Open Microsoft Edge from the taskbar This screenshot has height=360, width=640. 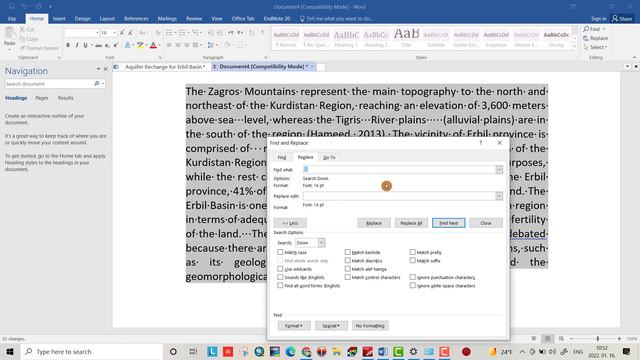point(290,351)
